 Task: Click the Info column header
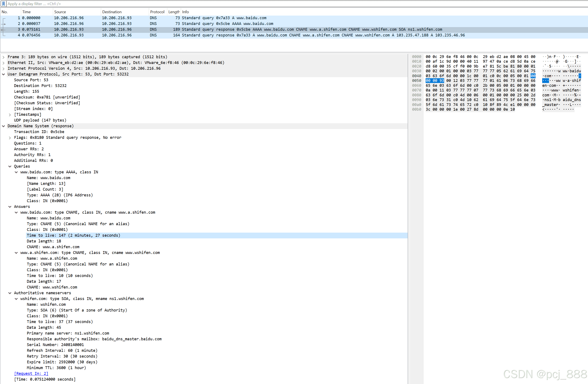pyautogui.click(x=185, y=12)
